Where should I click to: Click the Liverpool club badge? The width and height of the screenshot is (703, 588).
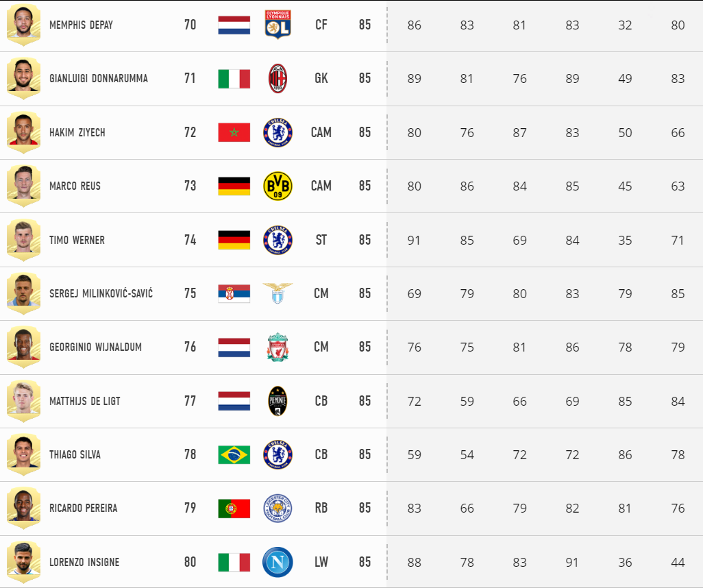coord(277,347)
